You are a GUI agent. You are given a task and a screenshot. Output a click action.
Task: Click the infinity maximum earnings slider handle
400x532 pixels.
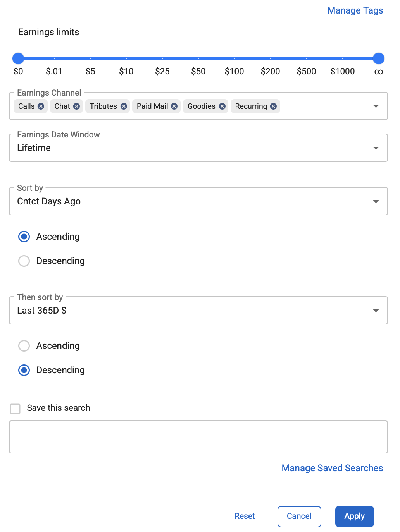point(379,58)
